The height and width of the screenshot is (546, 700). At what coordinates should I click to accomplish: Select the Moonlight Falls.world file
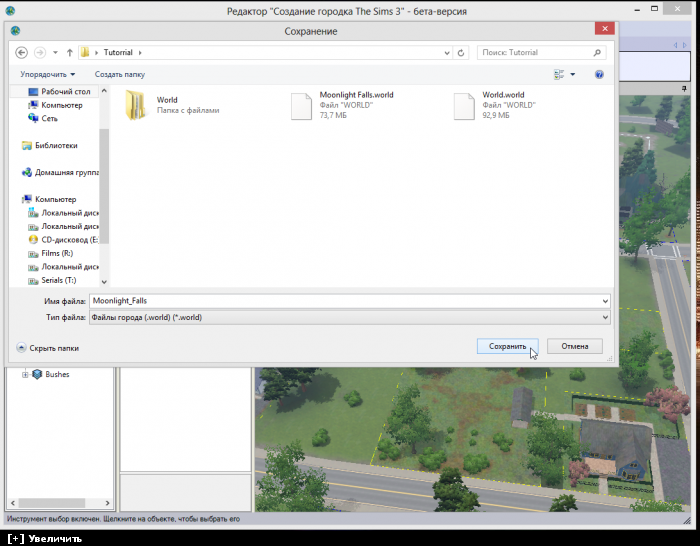tap(302, 105)
